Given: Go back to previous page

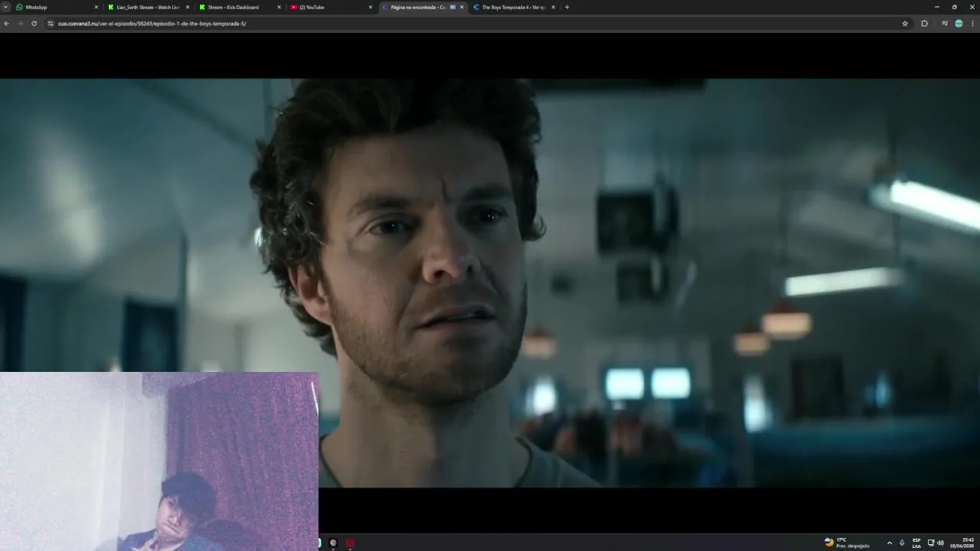Looking at the screenshot, I should (x=7, y=24).
